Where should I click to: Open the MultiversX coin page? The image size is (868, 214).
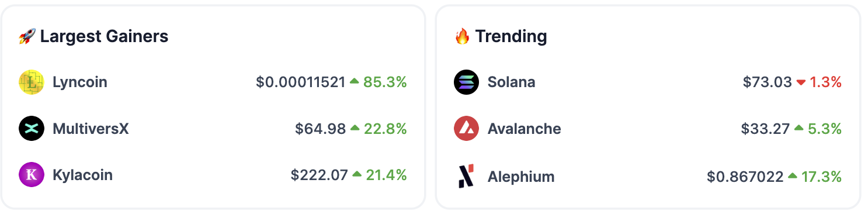point(91,129)
